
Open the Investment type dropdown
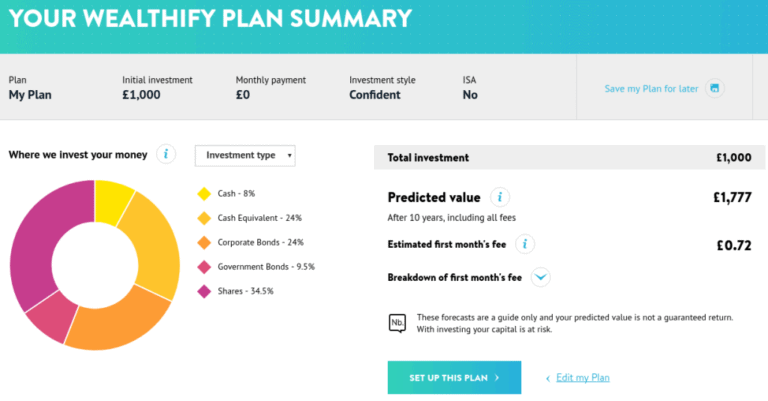tap(245, 156)
